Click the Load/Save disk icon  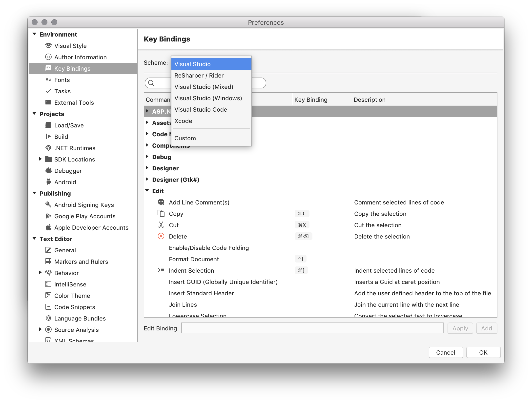(48, 125)
